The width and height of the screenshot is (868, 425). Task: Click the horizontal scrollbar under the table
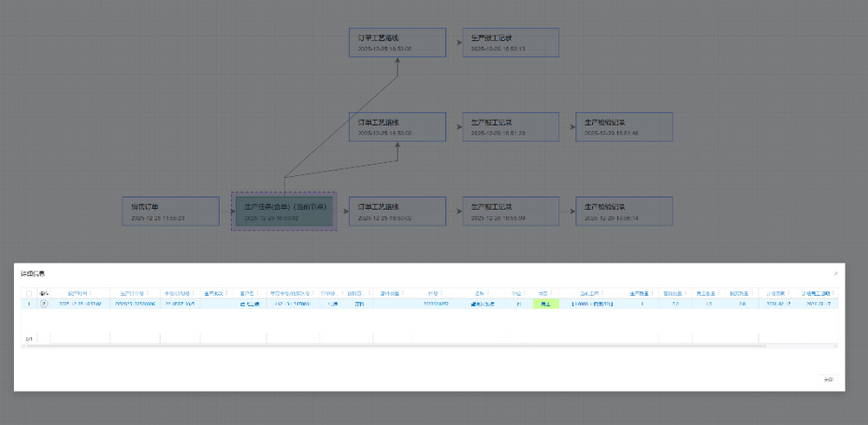(391, 345)
